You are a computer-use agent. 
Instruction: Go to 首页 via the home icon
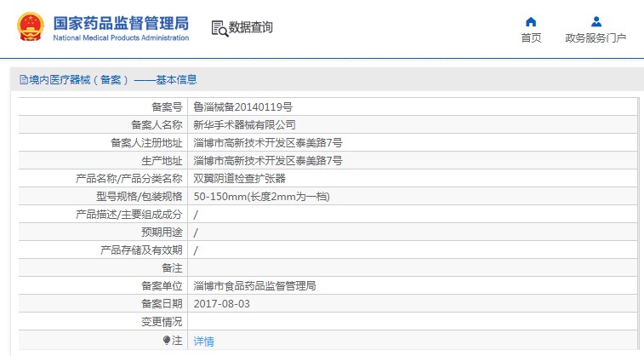(x=531, y=22)
